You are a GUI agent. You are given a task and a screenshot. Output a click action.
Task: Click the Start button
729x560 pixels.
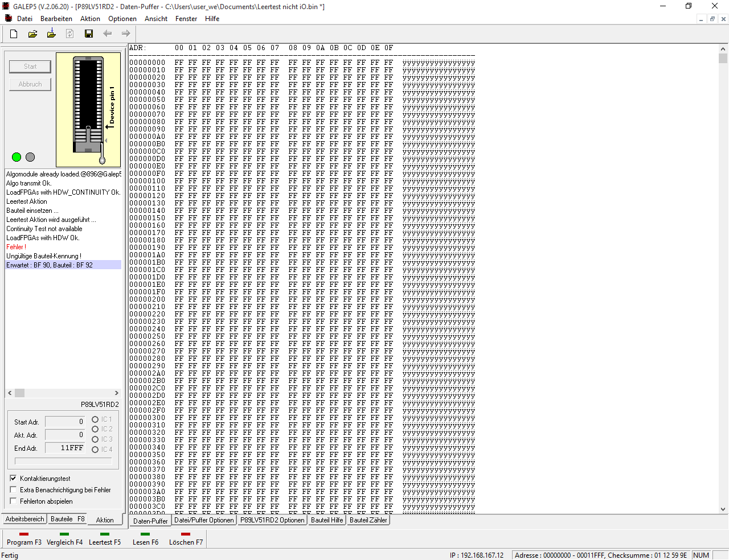[30, 67]
